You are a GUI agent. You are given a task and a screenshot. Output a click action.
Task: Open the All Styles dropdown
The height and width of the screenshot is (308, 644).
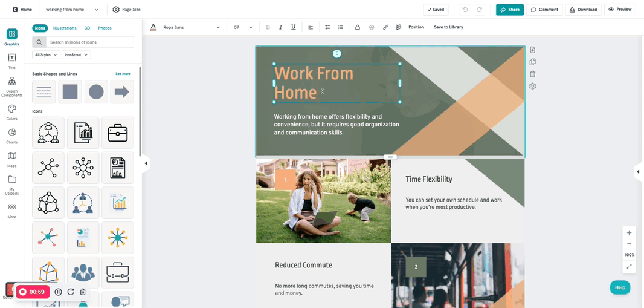point(46,54)
